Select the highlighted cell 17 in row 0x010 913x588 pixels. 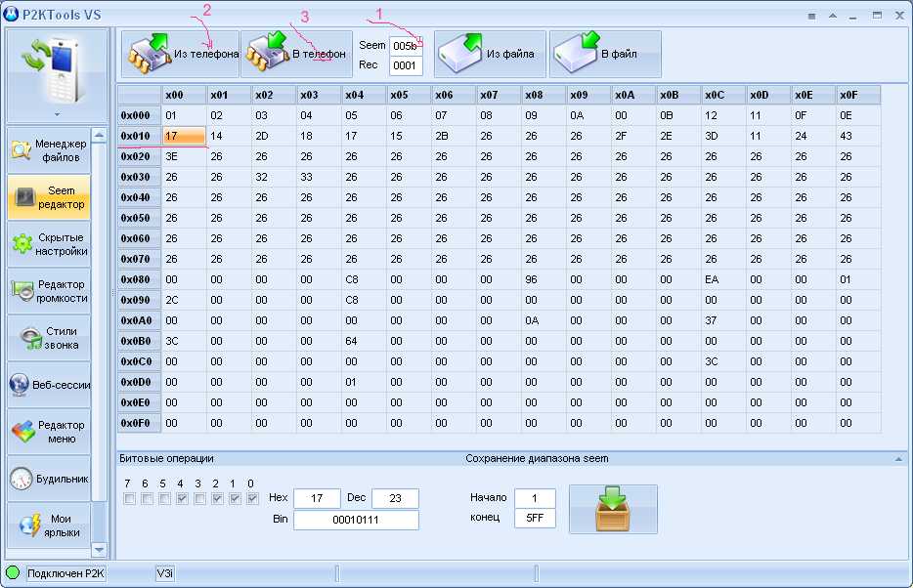[x=184, y=136]
